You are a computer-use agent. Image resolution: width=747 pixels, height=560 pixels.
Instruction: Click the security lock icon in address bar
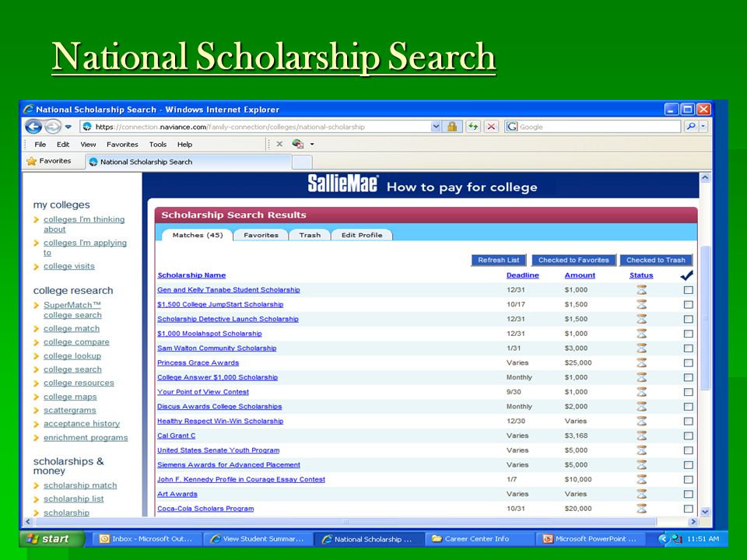[451, 127]
